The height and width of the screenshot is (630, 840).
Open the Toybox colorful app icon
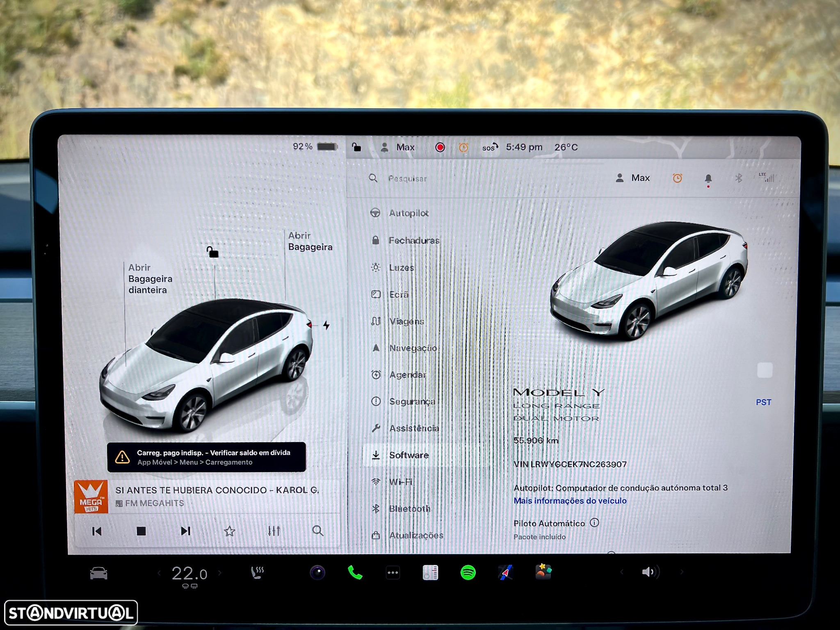pos(543,572)
